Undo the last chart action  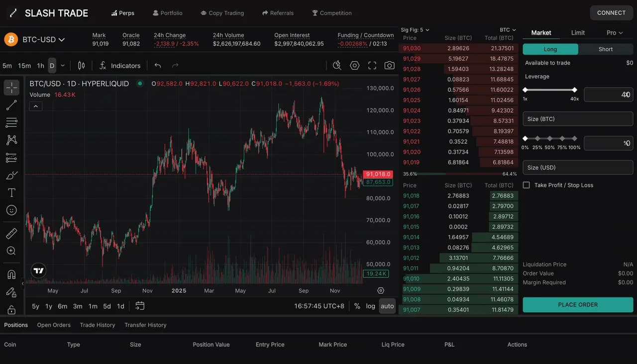point(158,66)
